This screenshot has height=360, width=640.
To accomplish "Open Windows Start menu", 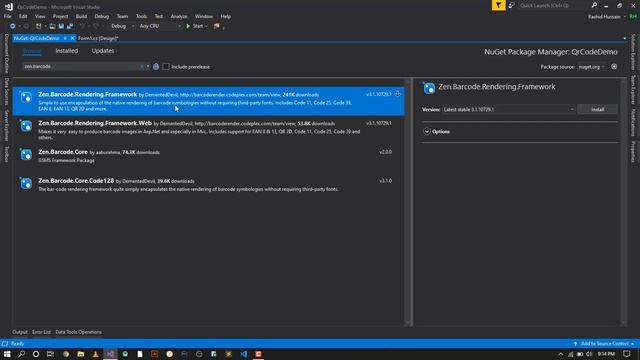I will (x=7, y=354).
